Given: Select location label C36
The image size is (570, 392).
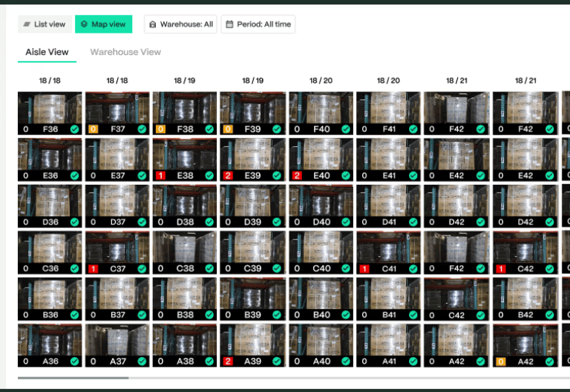Looking at the screenshot, I should (x=50, y=269).
